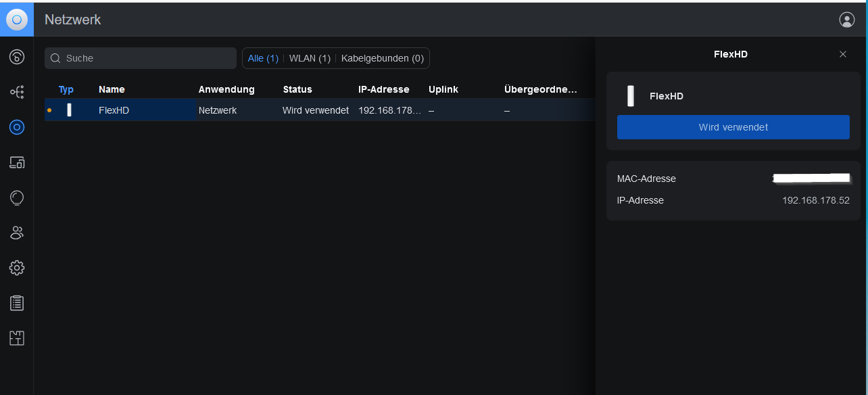868x395 pixels.
Task: Click the 192.168.178... IP cell in table
Action: [390, 110]
